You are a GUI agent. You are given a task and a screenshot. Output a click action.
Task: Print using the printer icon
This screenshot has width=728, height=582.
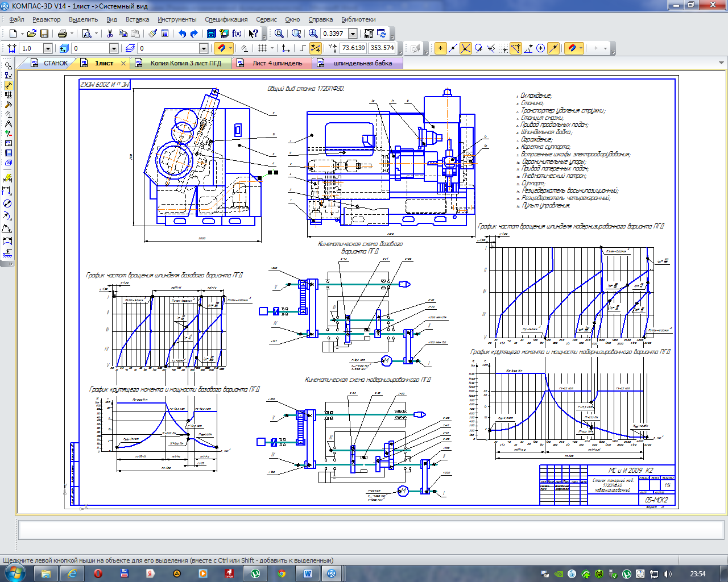(x=63, y=34)
